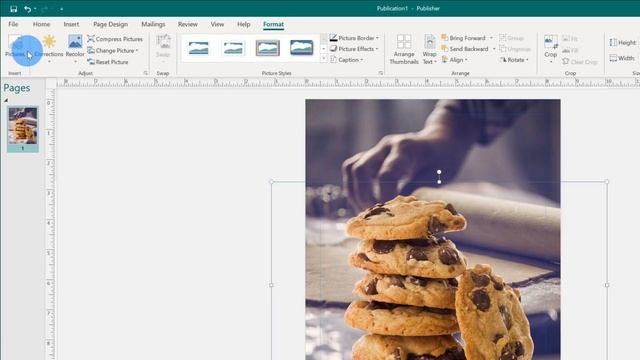The width and height of the screenshot is (640, 360).
Task: Open the Rotate dropdown
Action: click(x=514, y=60)
